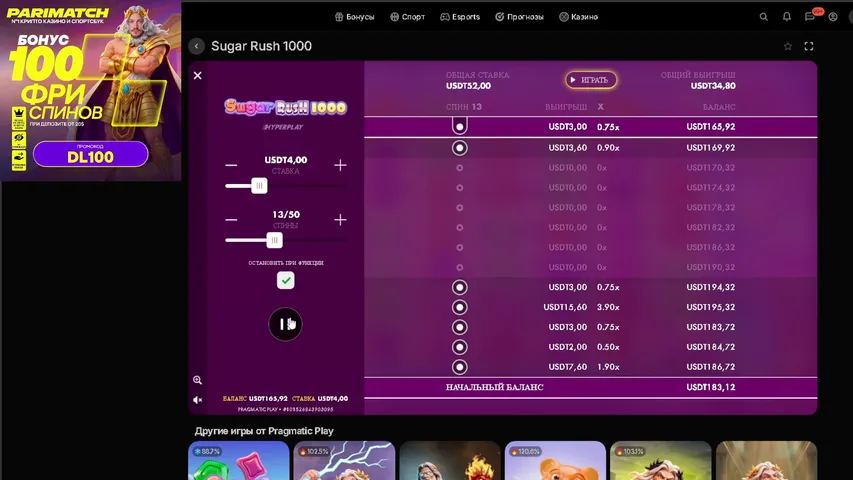The width and height of the screenshot is (853, 480).
Task: Click the spins count slider handle
Action: (x=275, y=240)
